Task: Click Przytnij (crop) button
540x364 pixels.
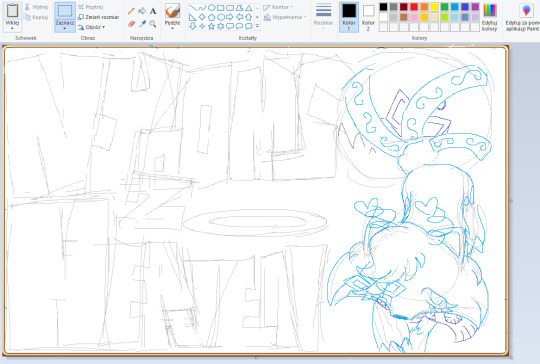Action: tap(91, 7)
